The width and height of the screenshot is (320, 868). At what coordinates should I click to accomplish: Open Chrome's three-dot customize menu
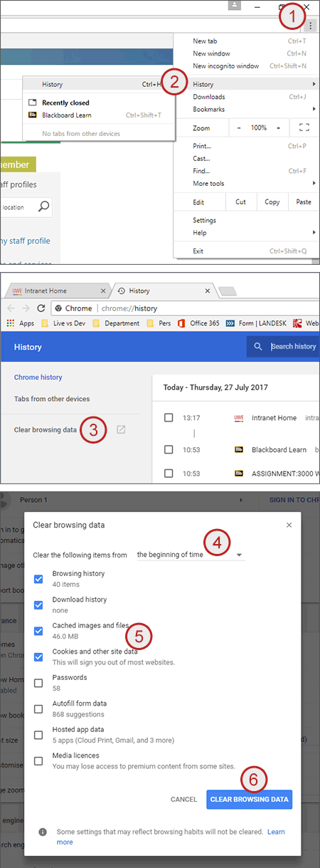311,26
